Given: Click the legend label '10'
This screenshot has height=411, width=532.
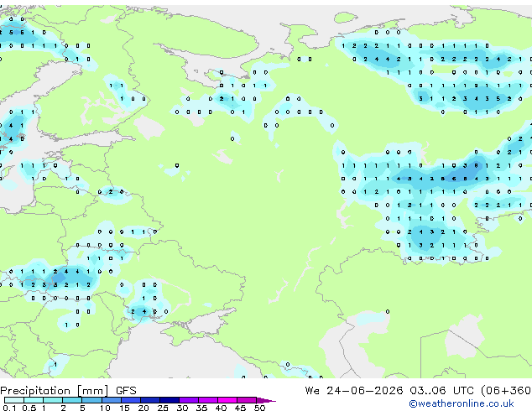Looking at the screenshot, I should (x=105, y=408).
